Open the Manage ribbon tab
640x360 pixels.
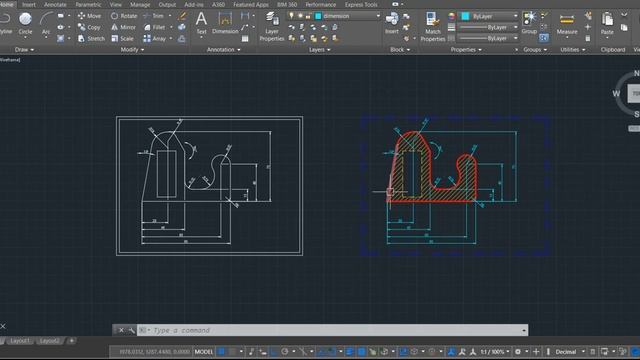140,4
